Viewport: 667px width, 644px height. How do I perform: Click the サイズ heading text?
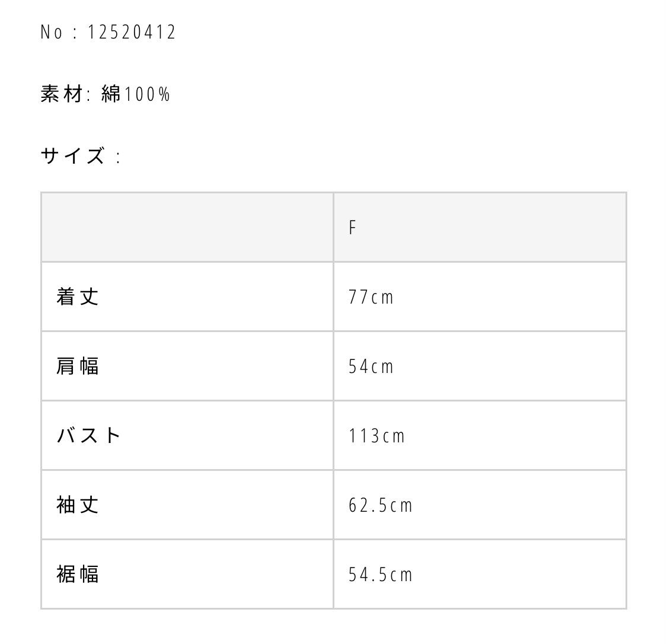(x=73, y=156)
